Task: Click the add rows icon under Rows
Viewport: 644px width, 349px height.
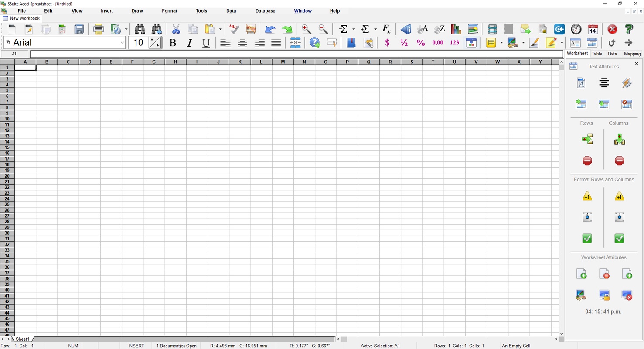Action: (x=587, y=140)
